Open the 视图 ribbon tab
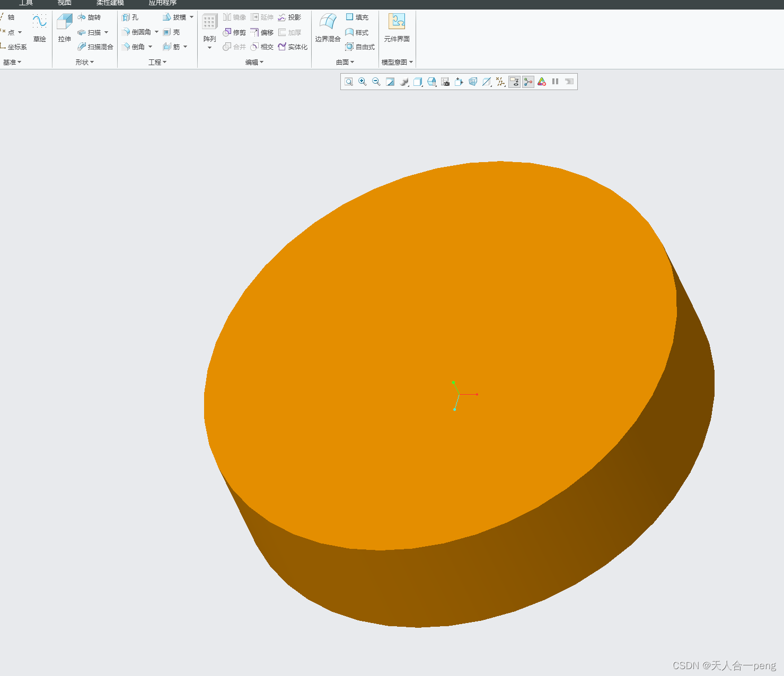This screenshot has height=676, width=784. click(65, 3)
